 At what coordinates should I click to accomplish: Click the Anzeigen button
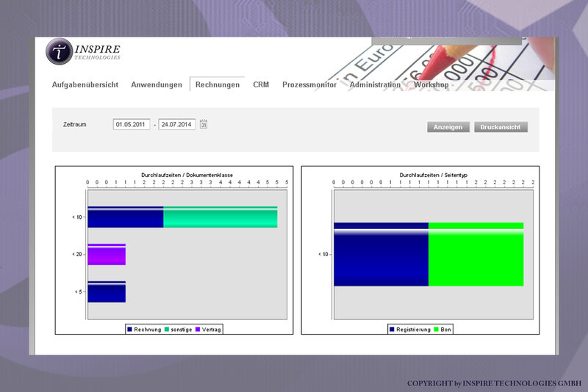(x=448, y=127)
